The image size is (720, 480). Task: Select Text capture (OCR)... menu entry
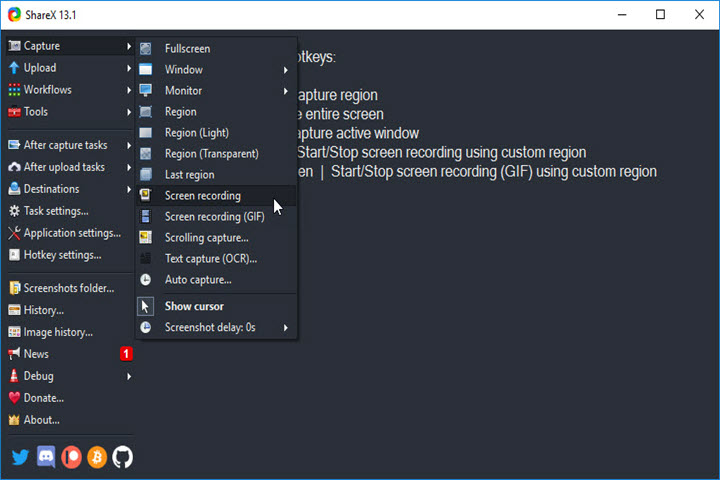point(217,258)
